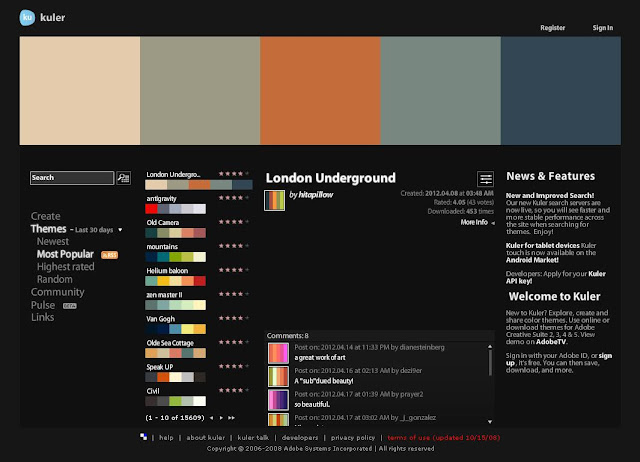Screen dimensions: 640x462
Task: Select Themes in sidebar
Action: [48, 229]
